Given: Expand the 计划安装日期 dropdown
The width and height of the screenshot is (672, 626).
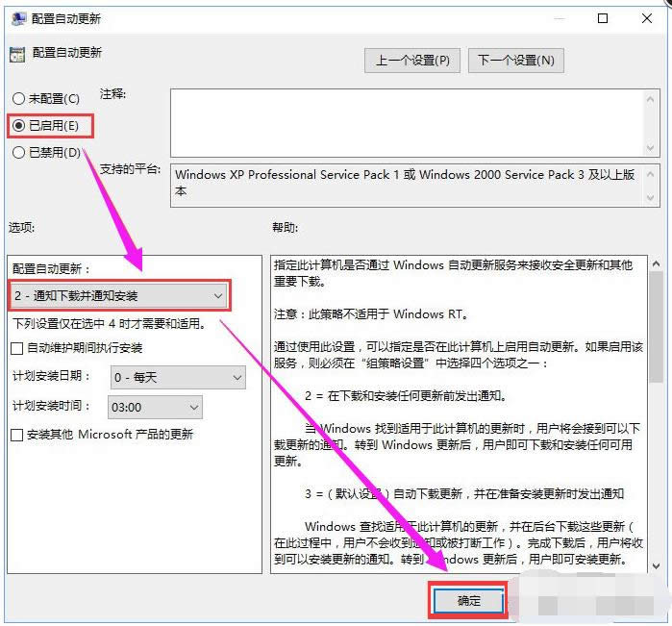Looking at the screenshot, I should tap(177, 378).
